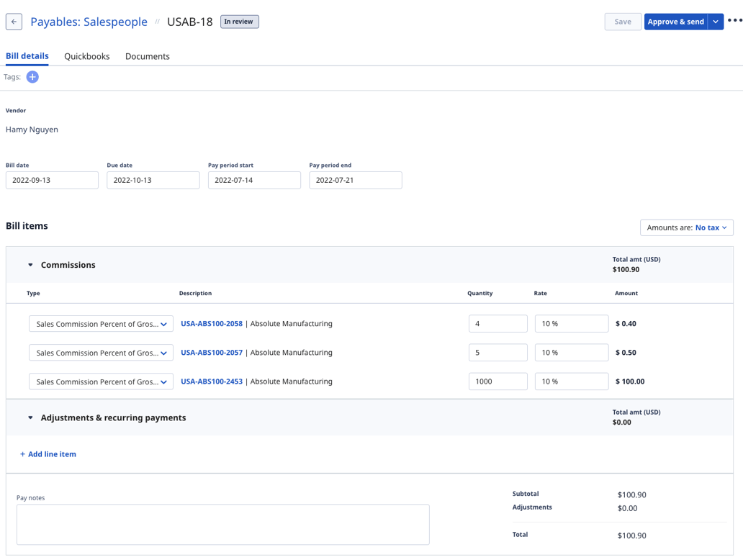Open the first Sales Commission type dropdown
Viewport: 743px width, 560px height.
pos(101,323)
